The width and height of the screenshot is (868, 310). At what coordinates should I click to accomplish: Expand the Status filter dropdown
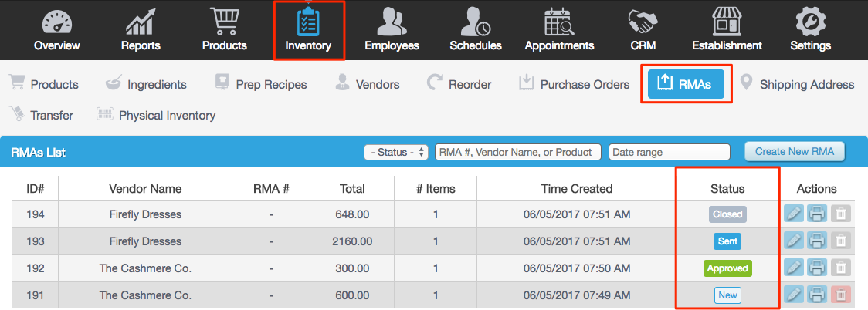point(396,152)
